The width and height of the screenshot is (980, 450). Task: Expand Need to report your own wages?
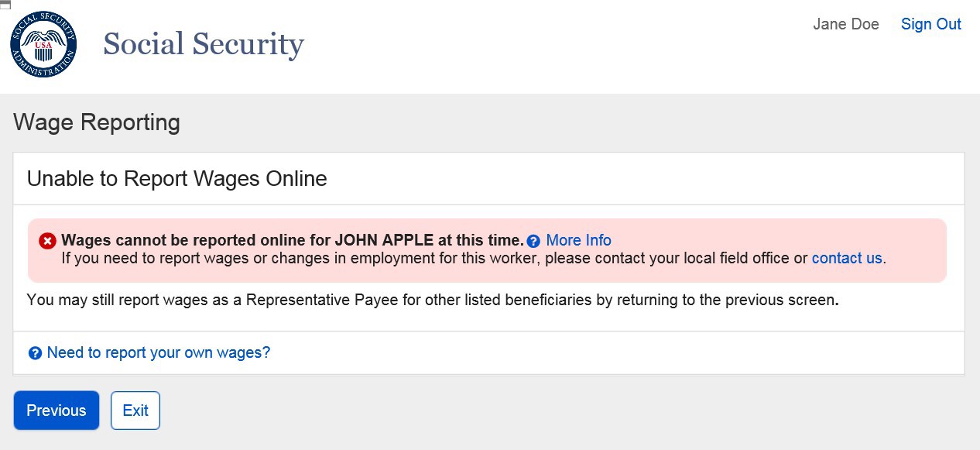pyautogui.click(x=159, y=352)
